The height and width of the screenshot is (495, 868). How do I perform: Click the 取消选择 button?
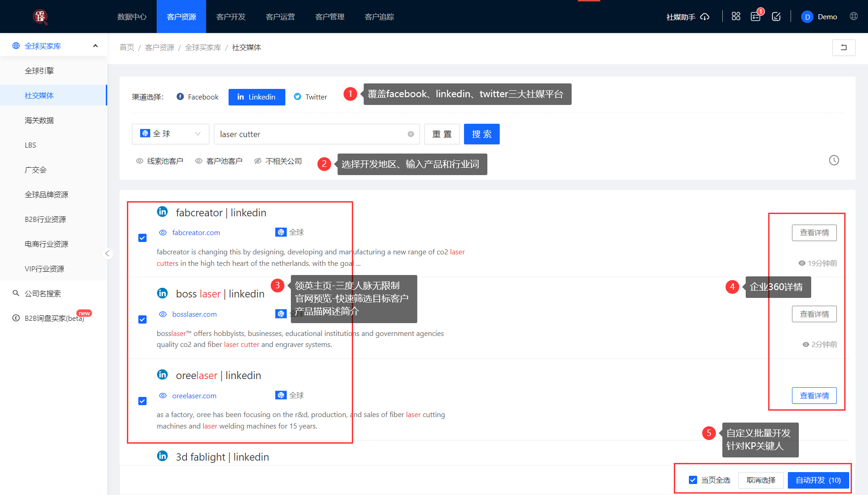(761, 480)
